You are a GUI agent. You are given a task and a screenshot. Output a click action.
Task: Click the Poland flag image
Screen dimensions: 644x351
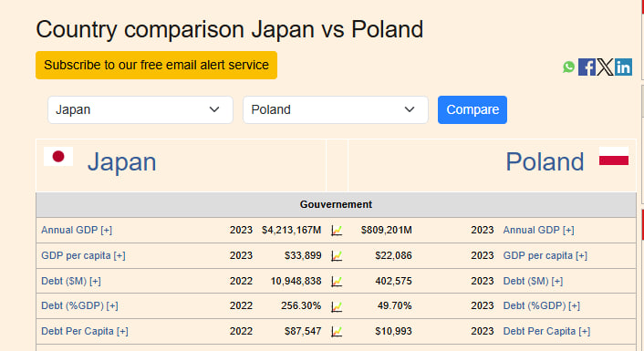click(x=614, y=156)
